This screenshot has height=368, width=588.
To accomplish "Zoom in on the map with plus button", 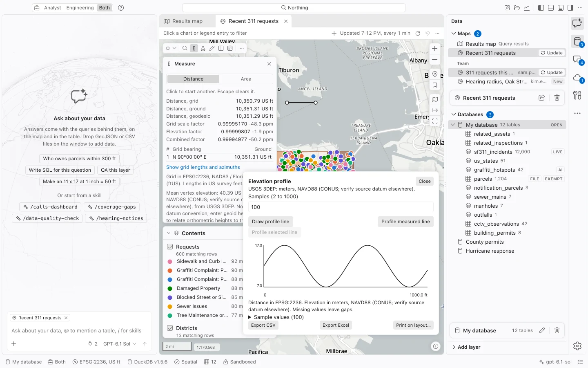I will (x=435, y=48).
